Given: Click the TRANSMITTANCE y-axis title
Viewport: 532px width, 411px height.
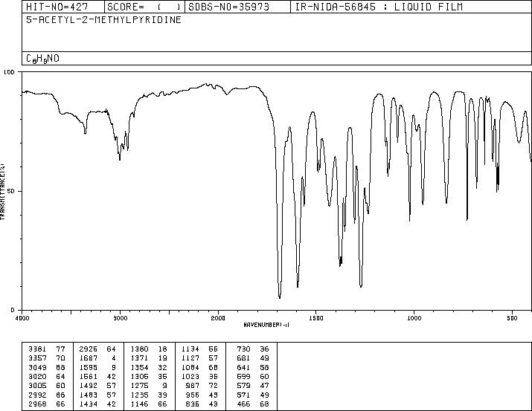Looking at the screenshot, I should pos(3,192).
